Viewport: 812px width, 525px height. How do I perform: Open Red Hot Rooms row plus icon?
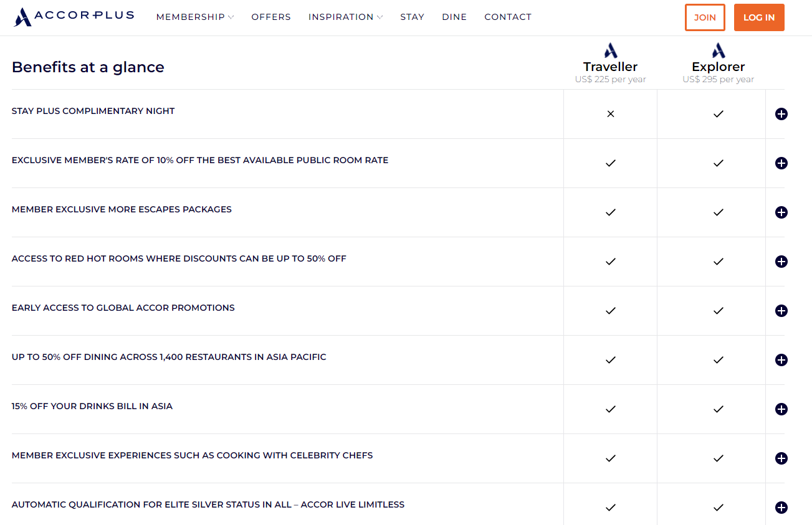click(781, 262)
